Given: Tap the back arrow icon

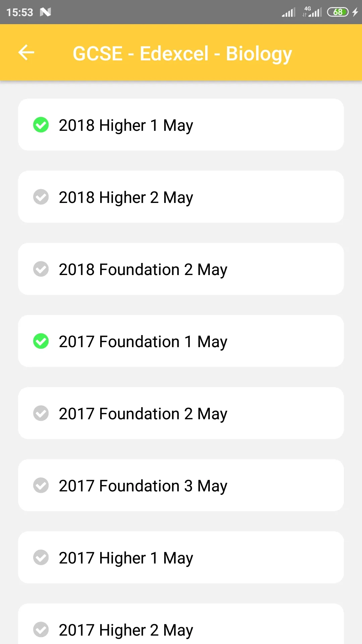Looking at the screenshot, I should pos(26,53).
